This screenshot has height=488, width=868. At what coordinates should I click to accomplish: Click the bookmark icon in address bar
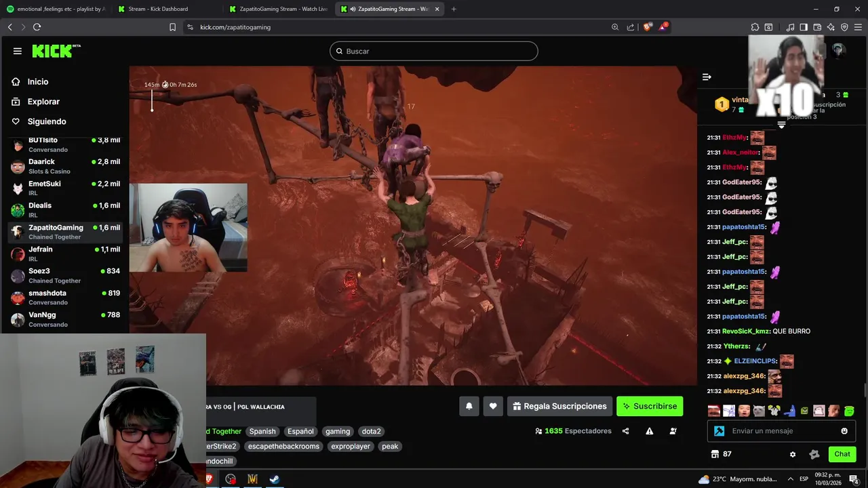pos(172,27)
